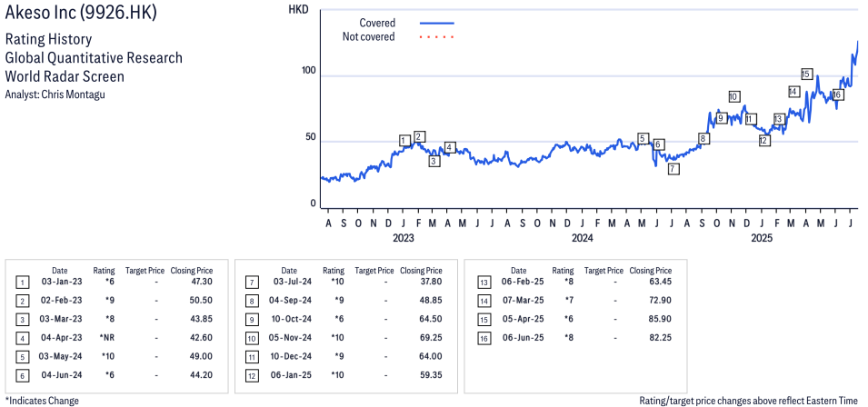Click the closing price 47.30
Image resolution: width=868 pixels, height=407 pixels.
pos(202,282)
